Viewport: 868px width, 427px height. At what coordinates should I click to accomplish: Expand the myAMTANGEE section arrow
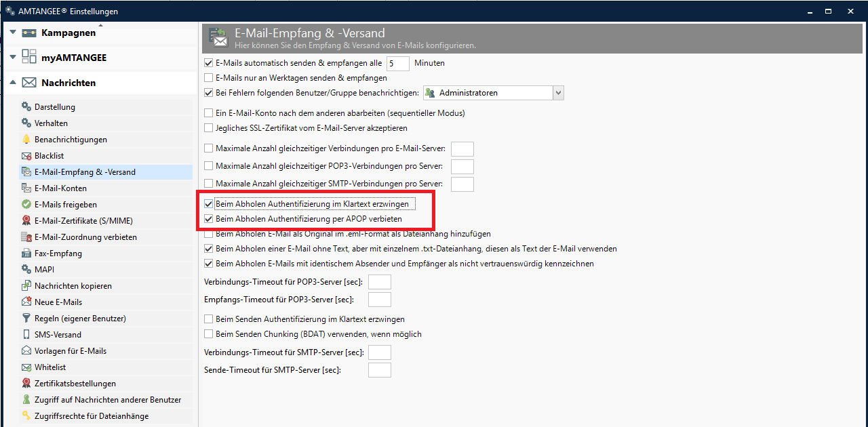coord(13,58)
